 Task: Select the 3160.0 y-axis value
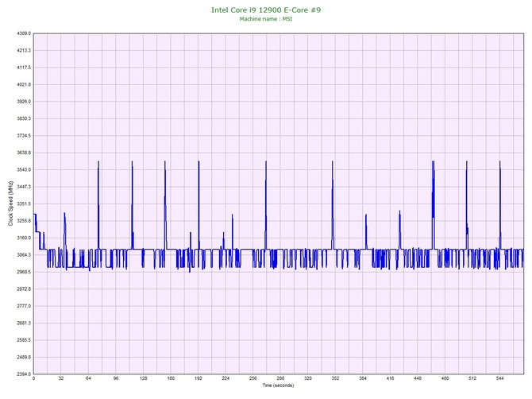[24, 238]
